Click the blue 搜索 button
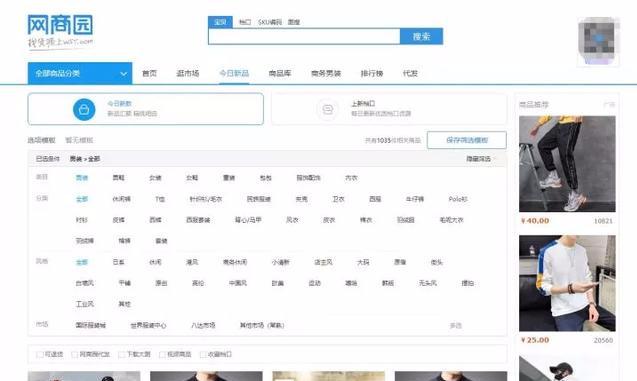This screenshot has width=637, height=381. (x=421, y=37)
